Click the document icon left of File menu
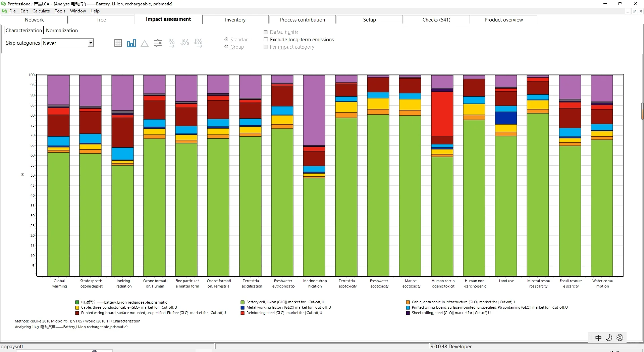 tap(4, 11)
